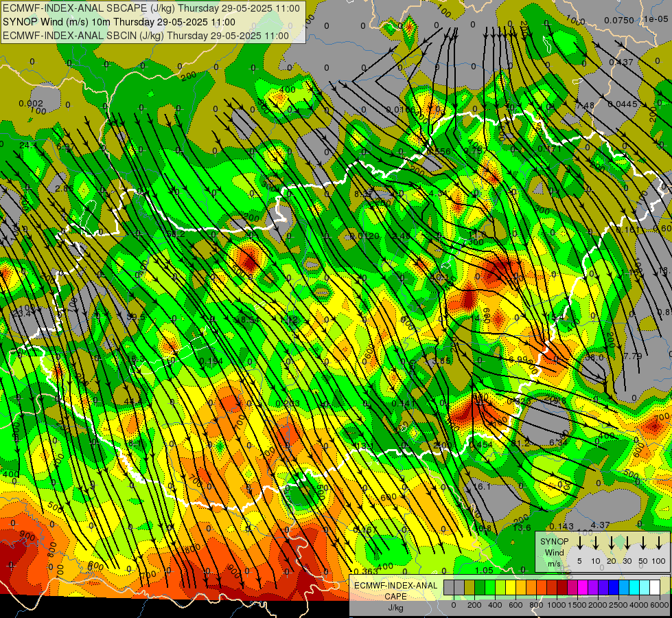Click the 1e-05 value on the map

pyautogui.click(x=656, y=19)
